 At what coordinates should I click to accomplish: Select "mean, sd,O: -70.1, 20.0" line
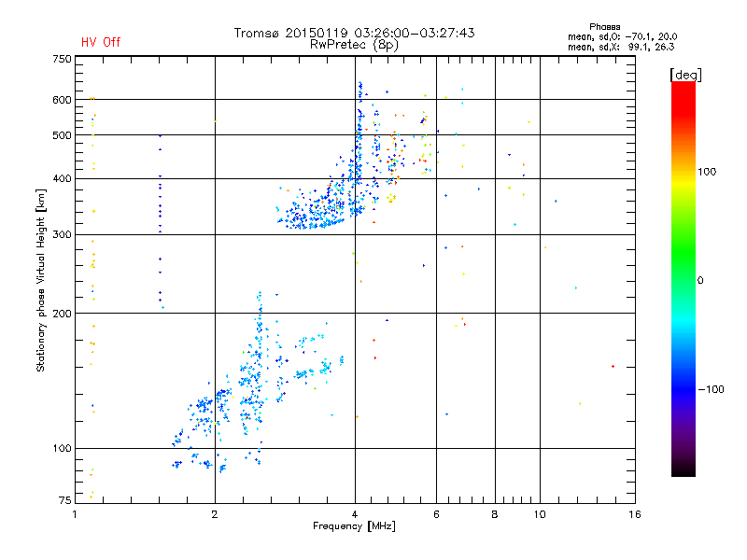click(622, 36)
